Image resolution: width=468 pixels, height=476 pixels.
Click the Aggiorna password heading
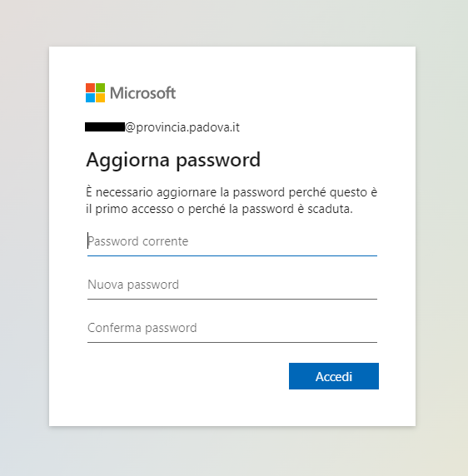pyautogui.click(x=173, y=160)
